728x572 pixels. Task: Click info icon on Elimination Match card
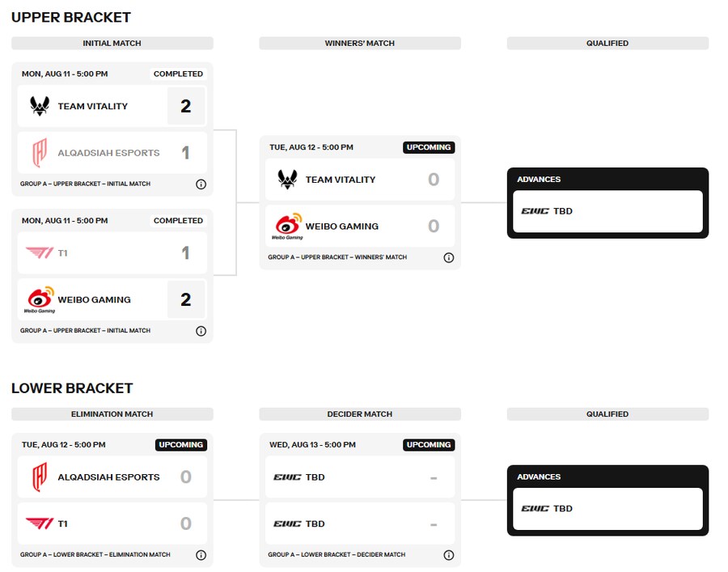tap(201, 555)
